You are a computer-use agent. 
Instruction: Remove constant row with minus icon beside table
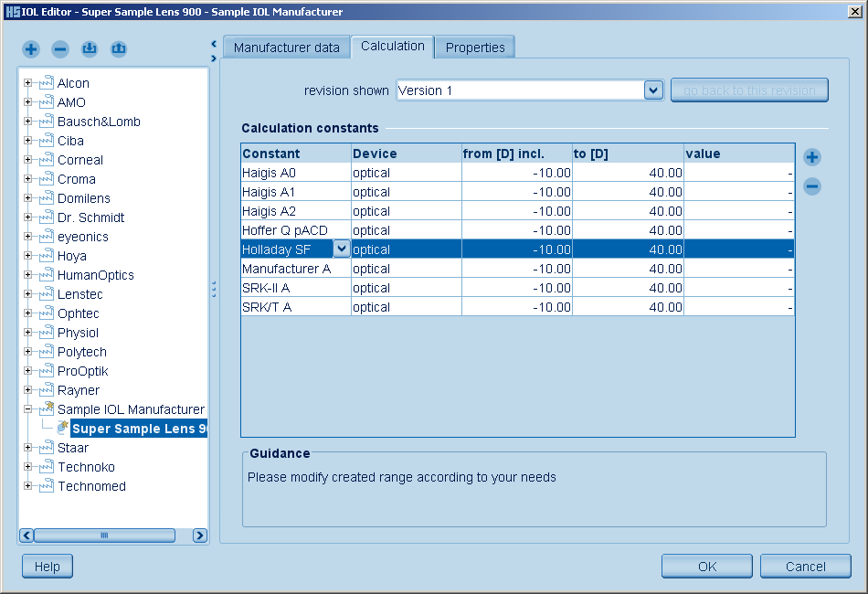coord(811,186)
